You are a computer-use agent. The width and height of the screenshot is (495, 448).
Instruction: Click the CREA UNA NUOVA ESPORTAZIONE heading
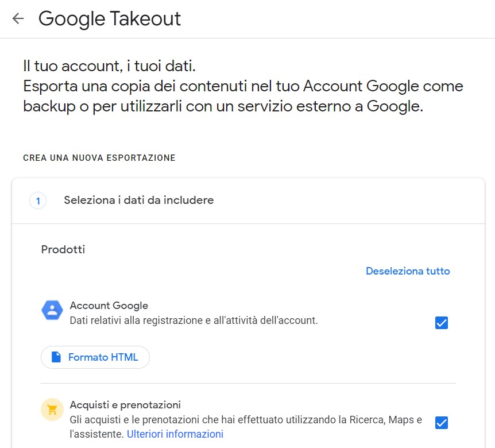click(99, 157)
